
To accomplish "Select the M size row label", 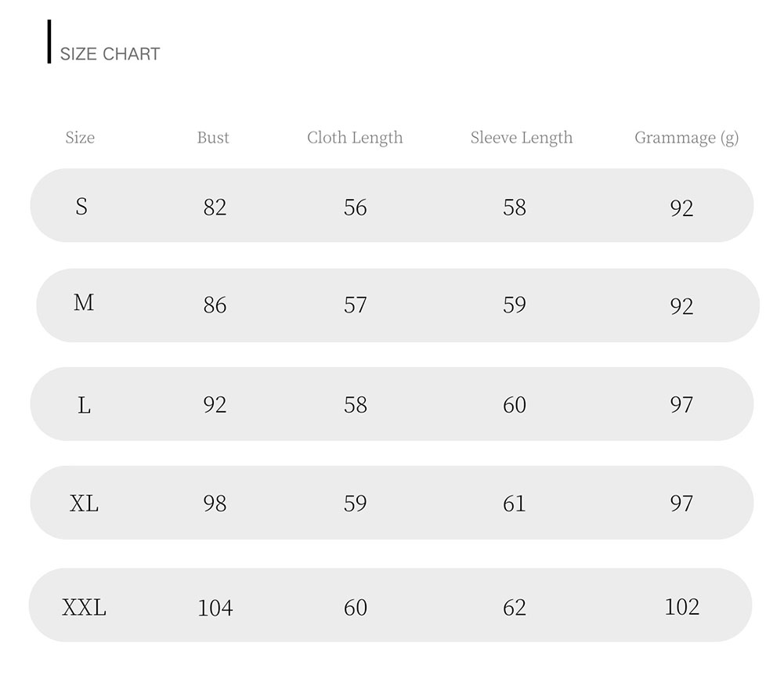I will point(84,303).
